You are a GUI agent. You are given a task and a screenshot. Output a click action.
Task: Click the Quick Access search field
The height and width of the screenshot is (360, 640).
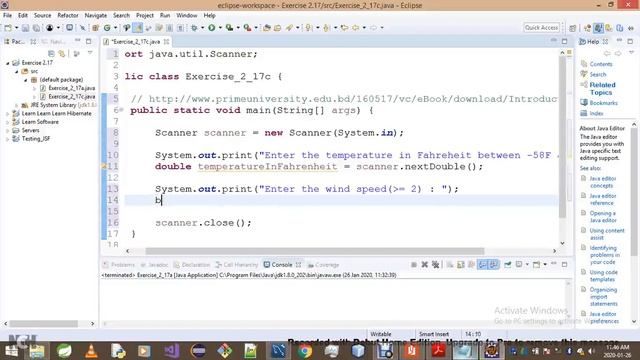541,28
